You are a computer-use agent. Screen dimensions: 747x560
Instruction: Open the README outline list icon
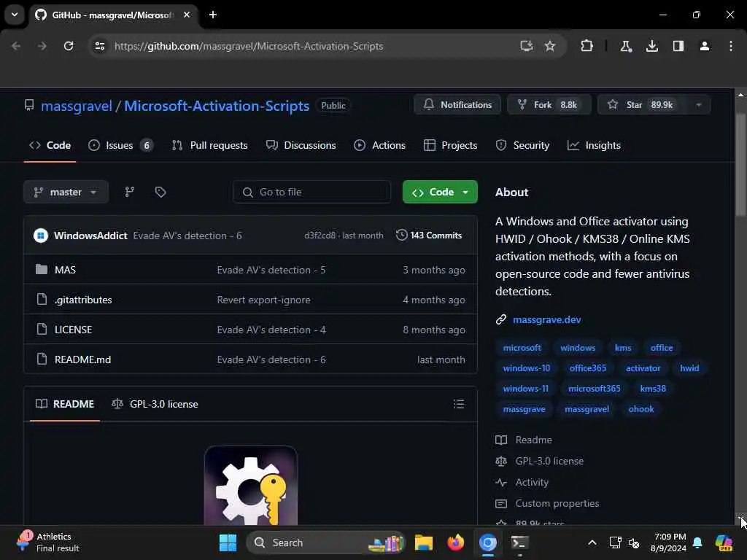coord(459,404)
